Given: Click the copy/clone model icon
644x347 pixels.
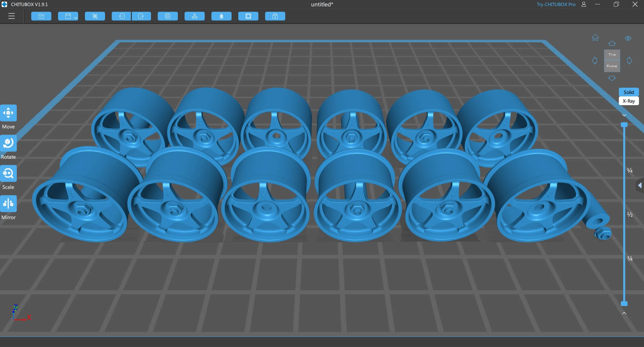Looking at the screenshot, I should pyautogui.click(x=168, y=16).
